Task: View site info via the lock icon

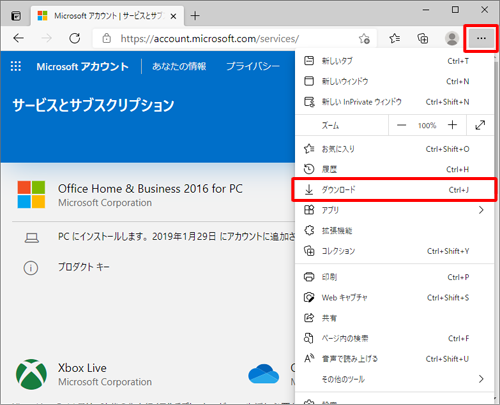Action: [107, 38]
